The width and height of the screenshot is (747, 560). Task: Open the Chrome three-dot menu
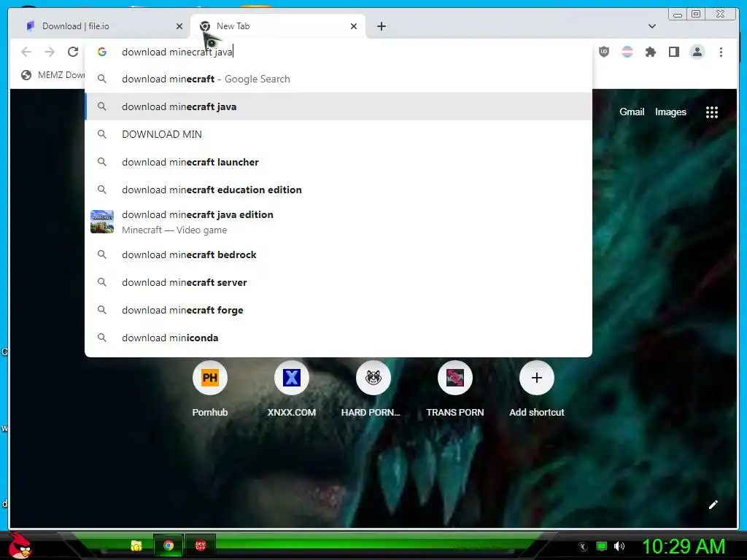pyautogui.click(x=721, y=52)
